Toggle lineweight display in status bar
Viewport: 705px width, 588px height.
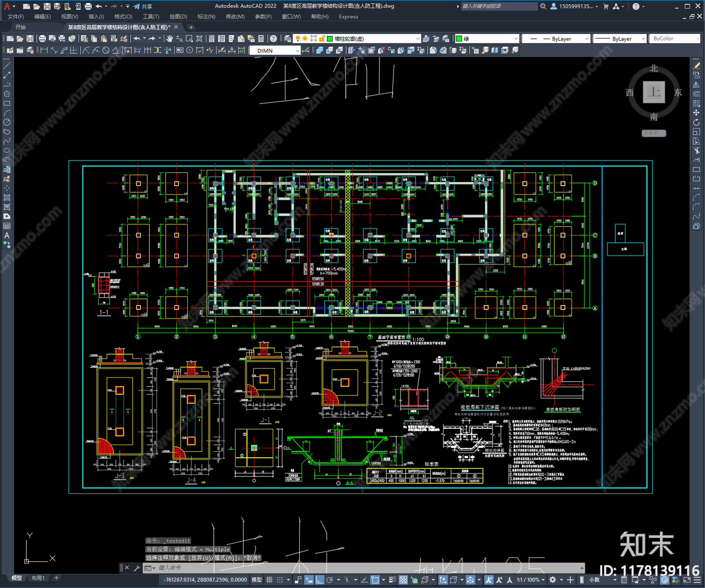[x=392, y=580]
